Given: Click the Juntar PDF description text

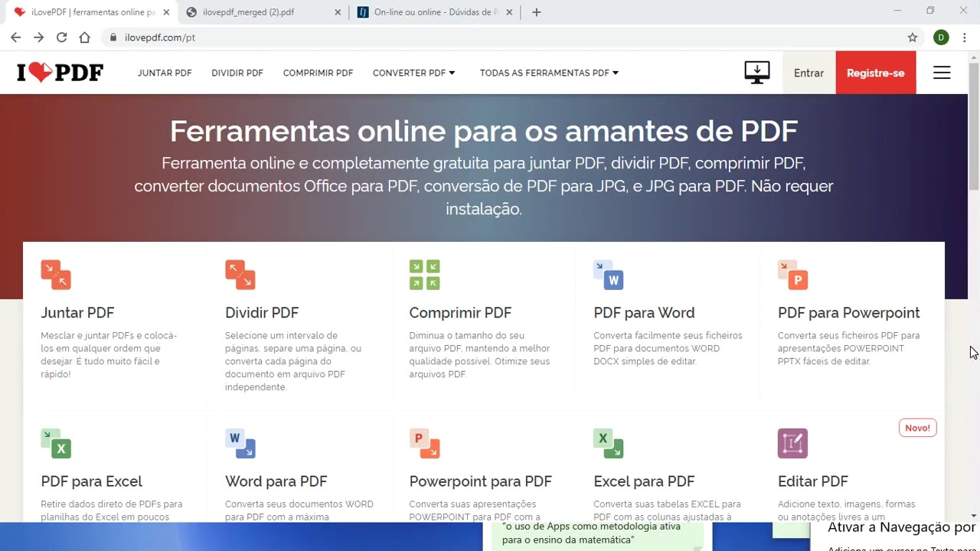Looking at the screenshot, I should pos(109,354).
